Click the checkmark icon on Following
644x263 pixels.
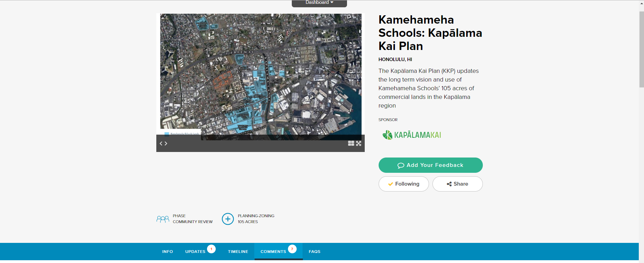tap(391, 184)
